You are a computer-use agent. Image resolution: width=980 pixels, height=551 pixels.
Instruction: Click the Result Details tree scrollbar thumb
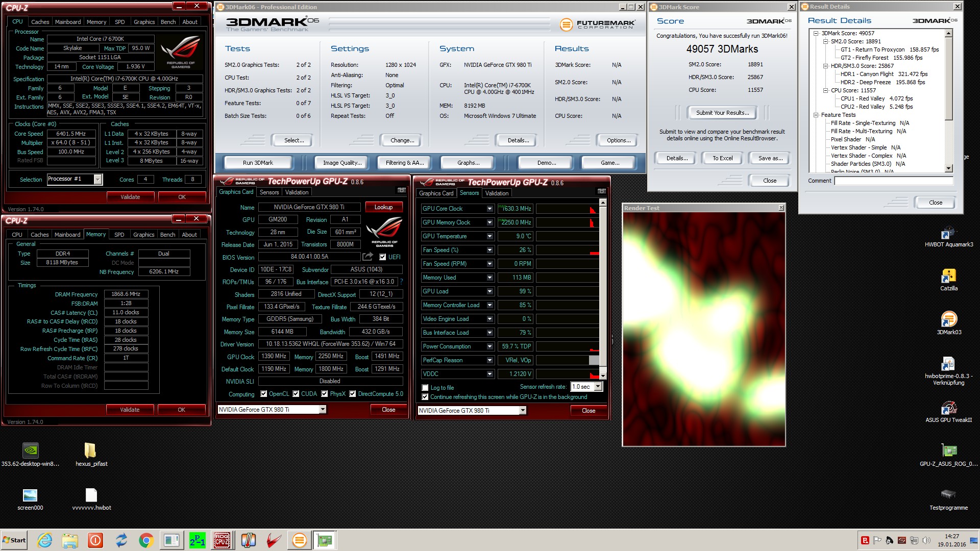pos(948,79)
